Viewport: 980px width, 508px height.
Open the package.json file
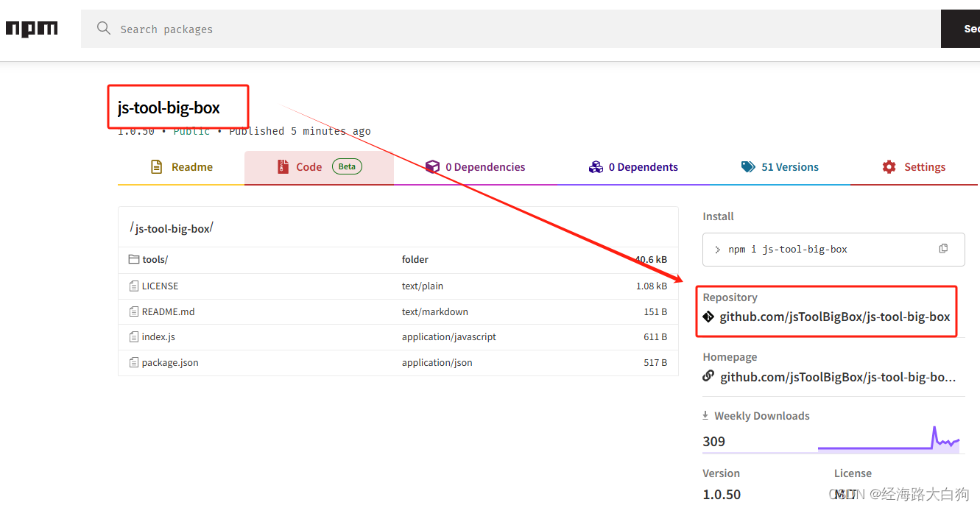coord(170,362)
